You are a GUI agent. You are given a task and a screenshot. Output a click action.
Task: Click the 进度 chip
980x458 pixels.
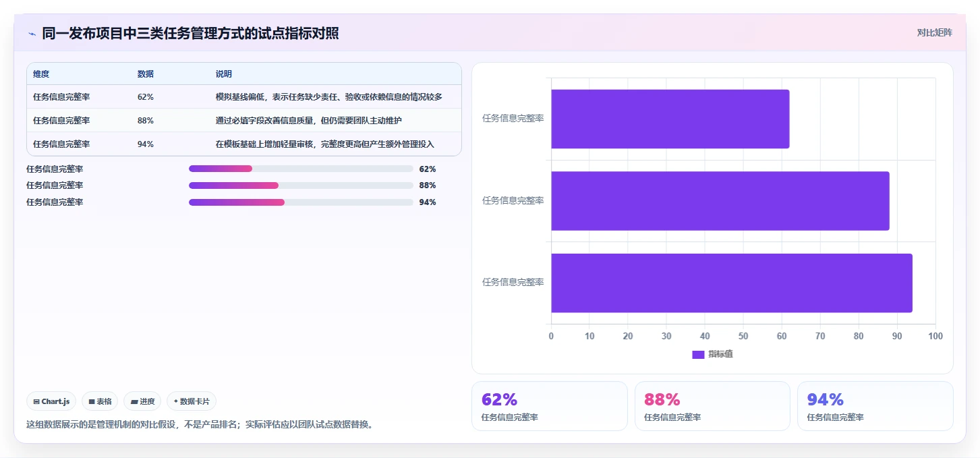pos(142,401)
